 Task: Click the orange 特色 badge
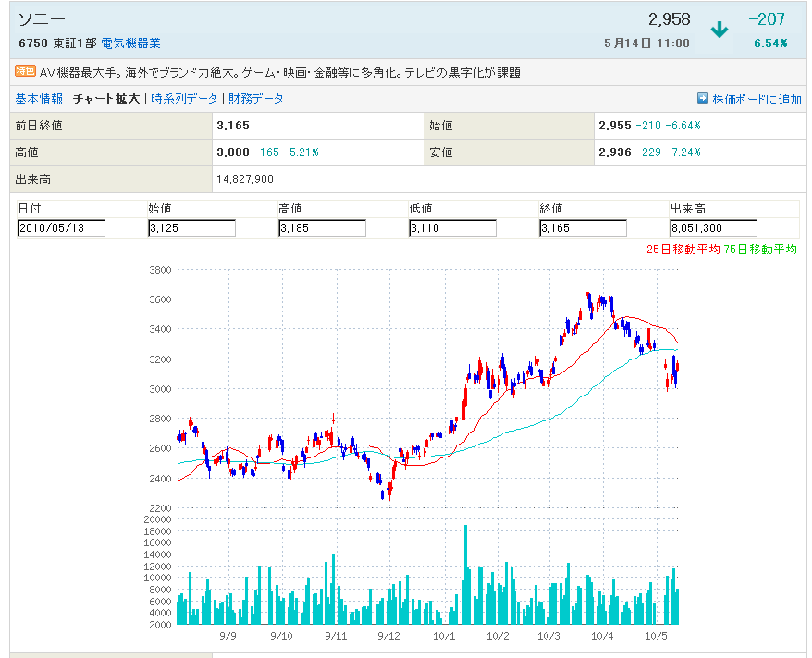coord(25,71)
